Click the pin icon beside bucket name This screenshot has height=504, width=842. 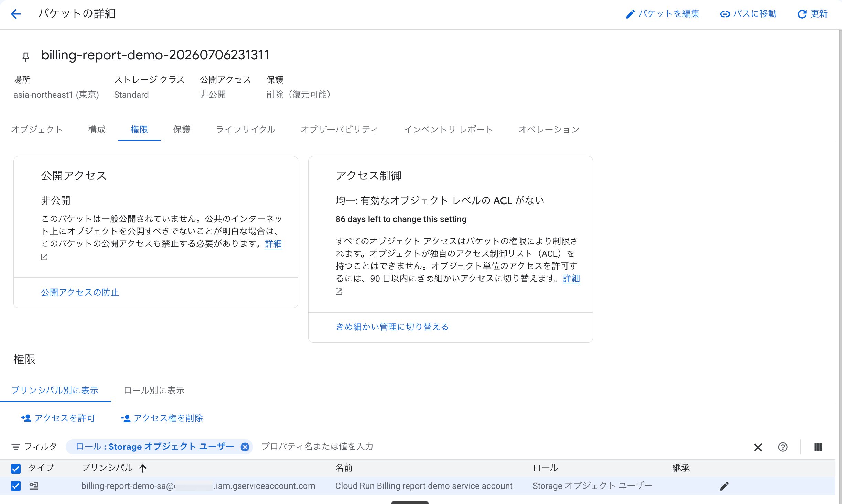26,56
